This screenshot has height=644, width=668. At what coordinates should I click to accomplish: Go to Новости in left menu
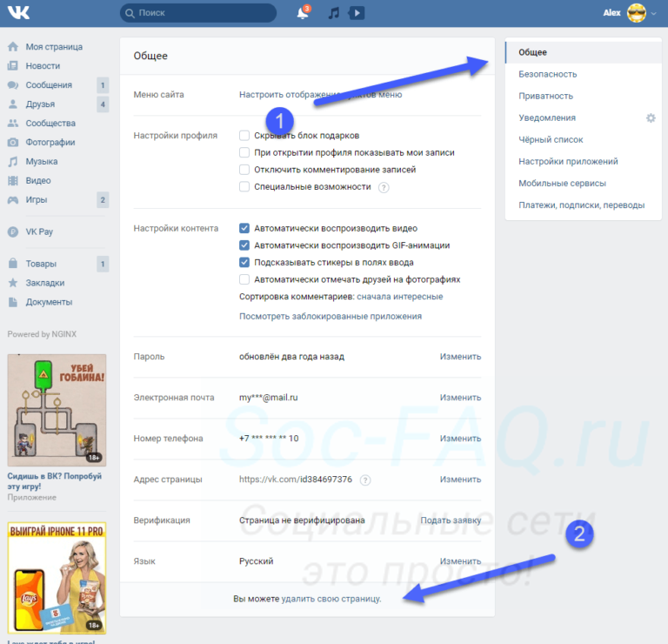click(x=43, y=66)
